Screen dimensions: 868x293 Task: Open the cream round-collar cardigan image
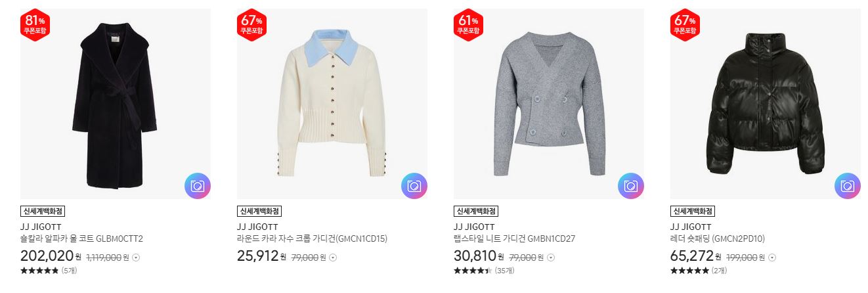point(332,104)
